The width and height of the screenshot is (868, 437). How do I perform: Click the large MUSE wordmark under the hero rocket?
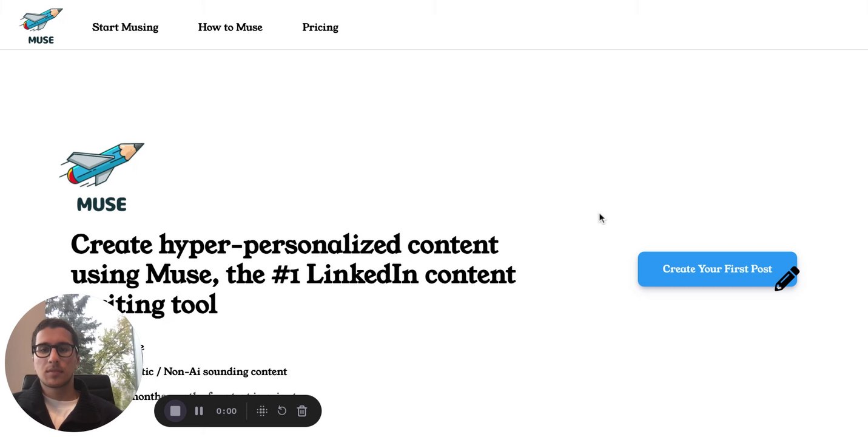[102, 205]
